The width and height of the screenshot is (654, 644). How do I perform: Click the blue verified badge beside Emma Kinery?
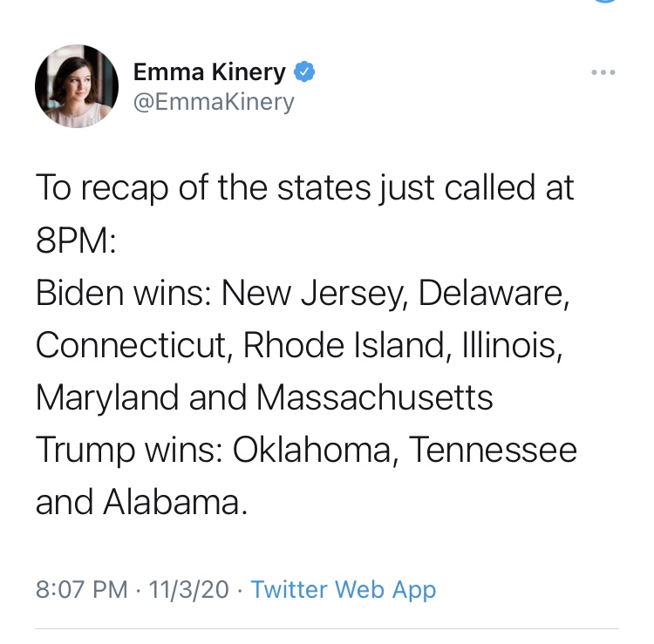tap(304, 71)
